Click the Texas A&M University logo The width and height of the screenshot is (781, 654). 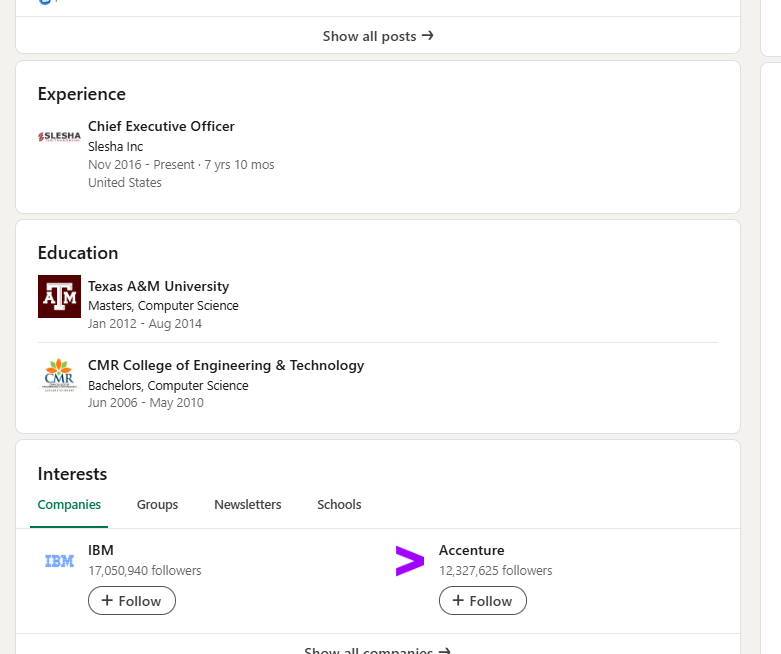pyautogui.click(x=59, y=296)
